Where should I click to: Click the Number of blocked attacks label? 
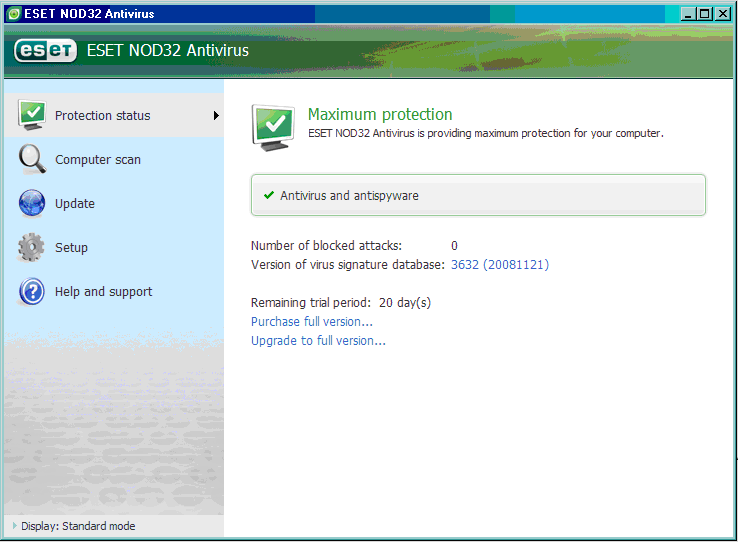tap(326, 246)
